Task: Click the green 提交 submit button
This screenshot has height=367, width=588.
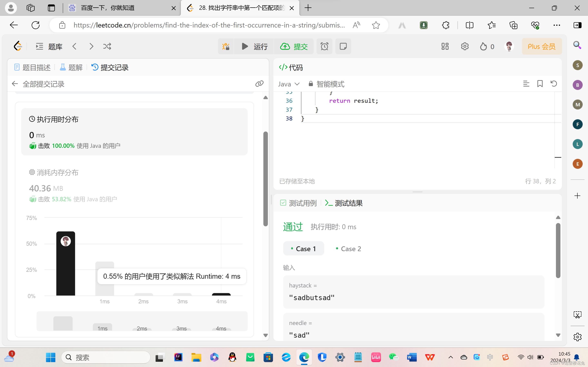Action: (294, 46)
